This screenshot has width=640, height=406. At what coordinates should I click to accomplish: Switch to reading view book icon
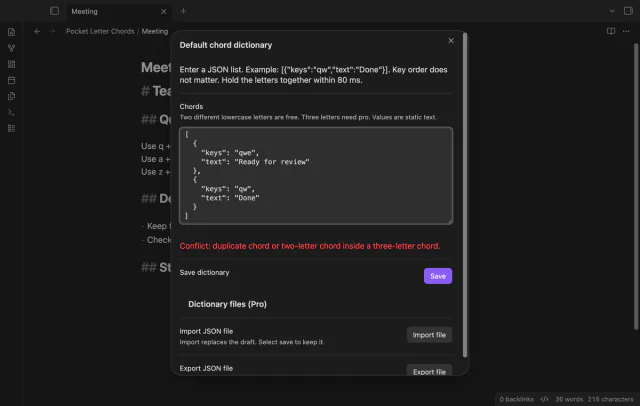pos(611,31)
